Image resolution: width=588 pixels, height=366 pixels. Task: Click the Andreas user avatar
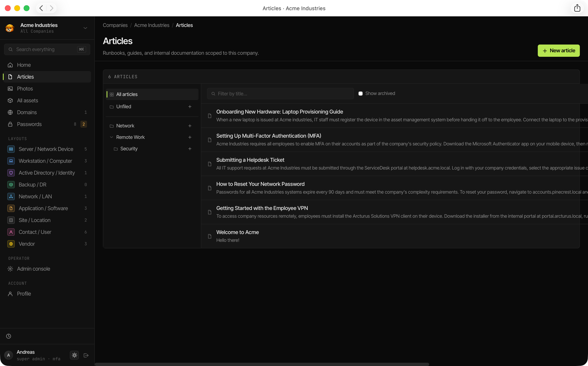pos(8,355)
